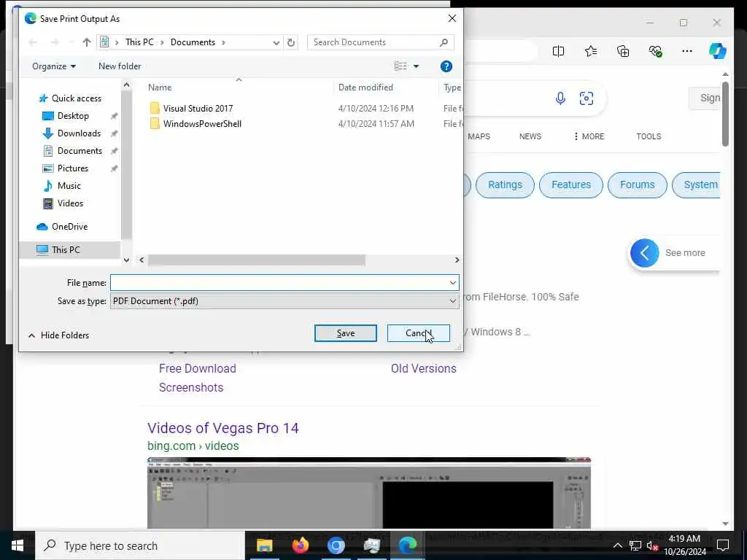Image resolution: width=747 pixels, height=560 pixels.
Task: Open view options dropdown arrow
Action: coord(416,66)
